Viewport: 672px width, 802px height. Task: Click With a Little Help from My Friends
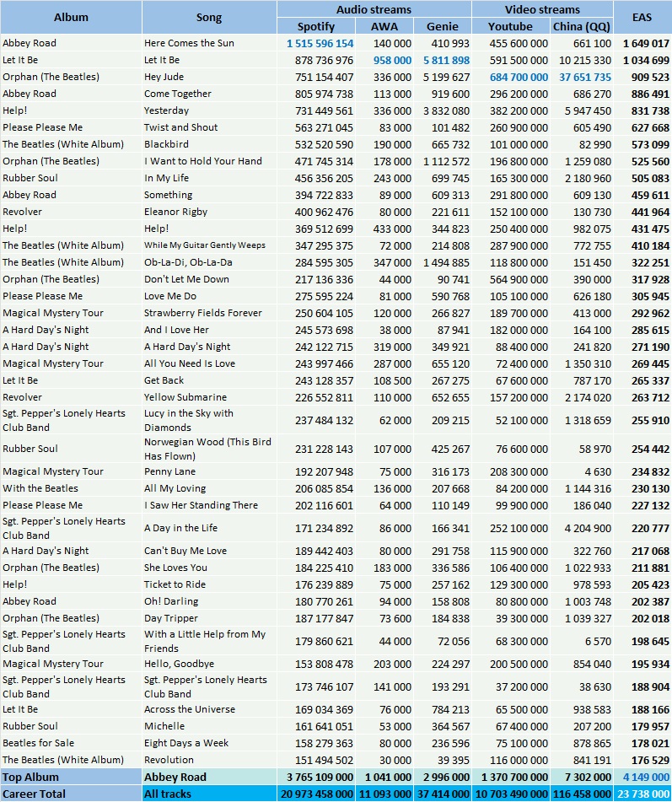click(x=209, y=642)
